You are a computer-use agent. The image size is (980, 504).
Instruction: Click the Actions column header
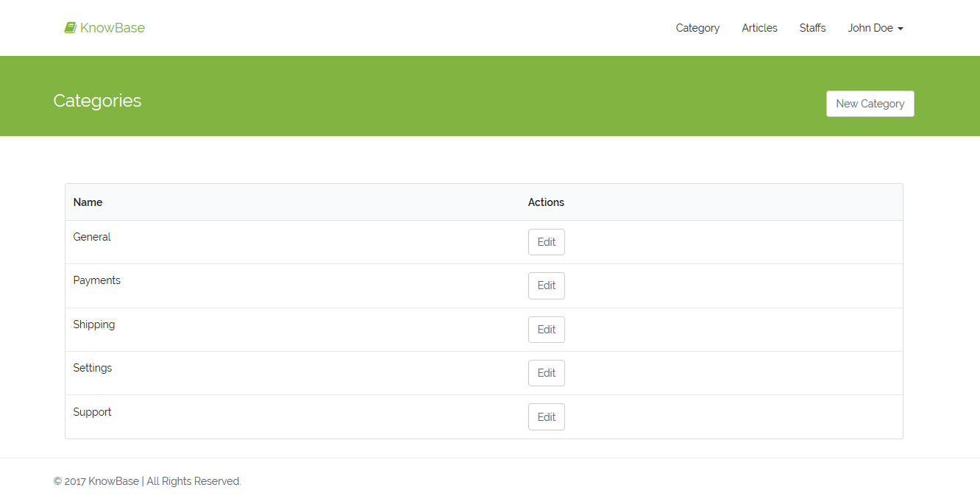546,202
